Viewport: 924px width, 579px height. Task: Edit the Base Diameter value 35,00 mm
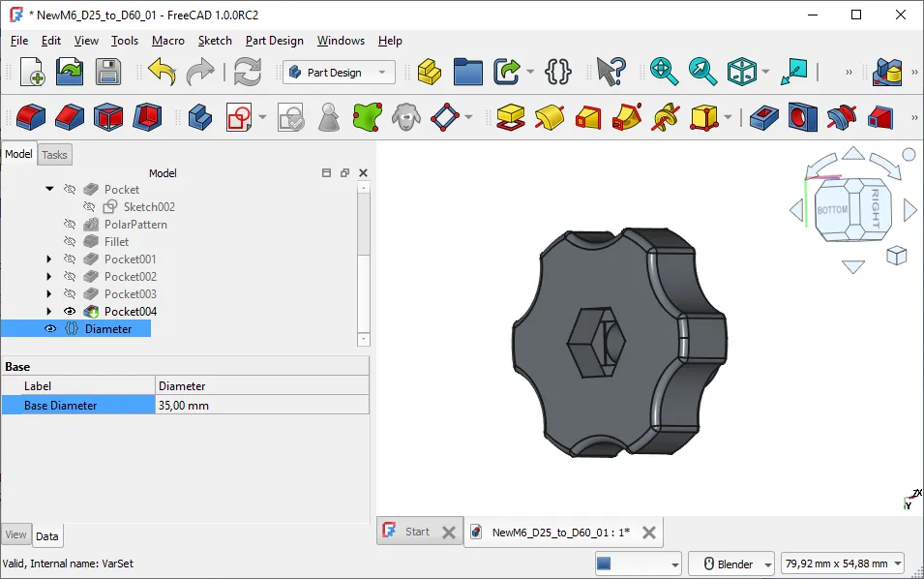(262, 405)
